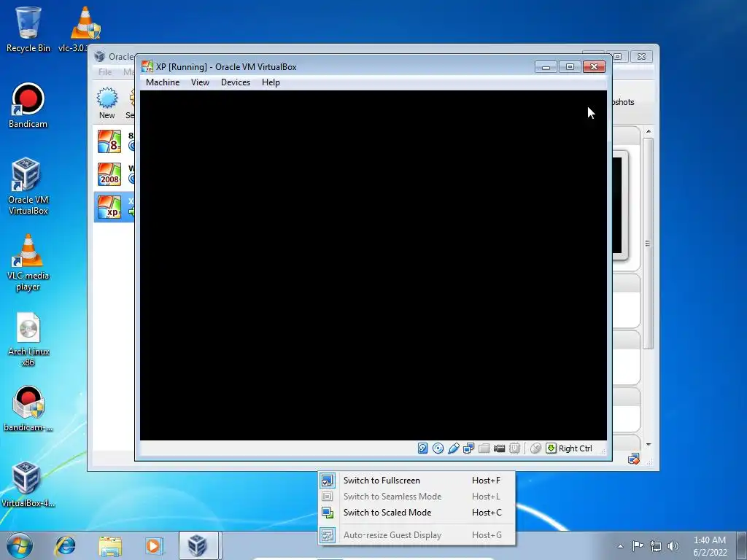The height and width of the screenshot is (560, 747).
Task: Open the File menu in VirtualBox Manager
Action: tap(105, 72)
